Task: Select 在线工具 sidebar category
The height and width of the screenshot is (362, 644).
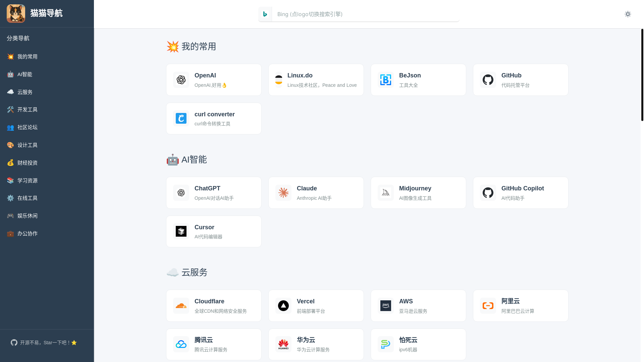Action: 47,198
